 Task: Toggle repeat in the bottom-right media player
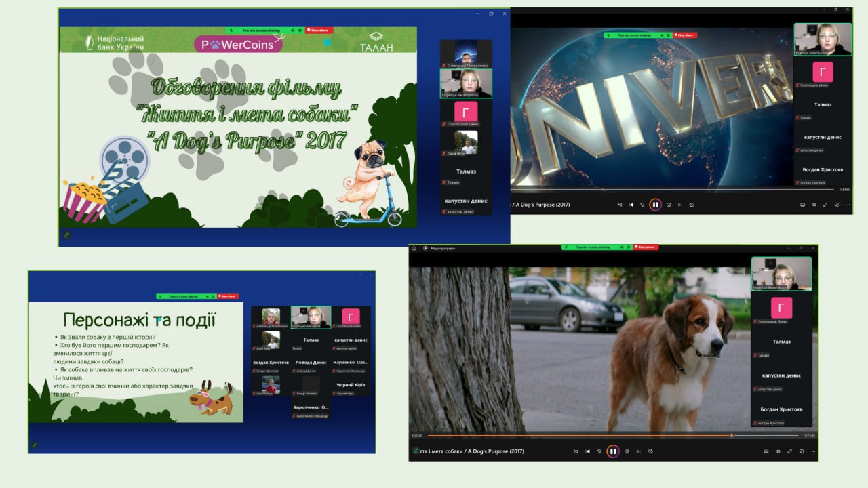(651, 451)
